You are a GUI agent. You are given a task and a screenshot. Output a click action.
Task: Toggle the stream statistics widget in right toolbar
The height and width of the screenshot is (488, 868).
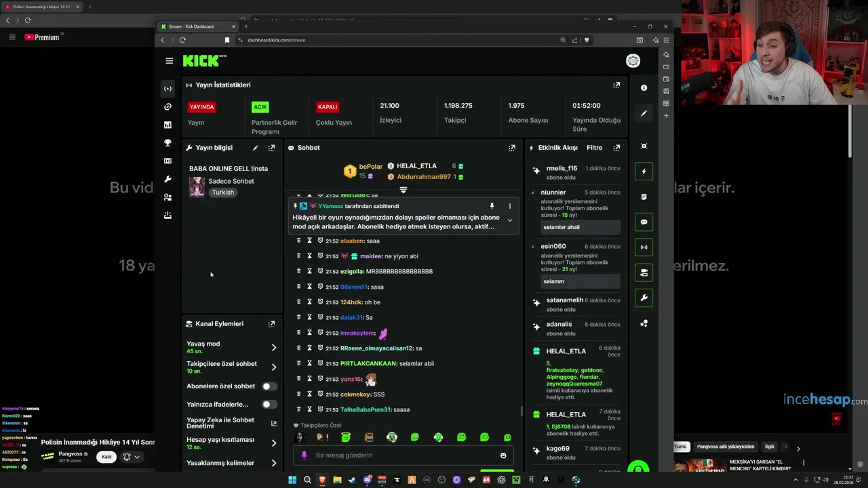[x=644, y=247]
